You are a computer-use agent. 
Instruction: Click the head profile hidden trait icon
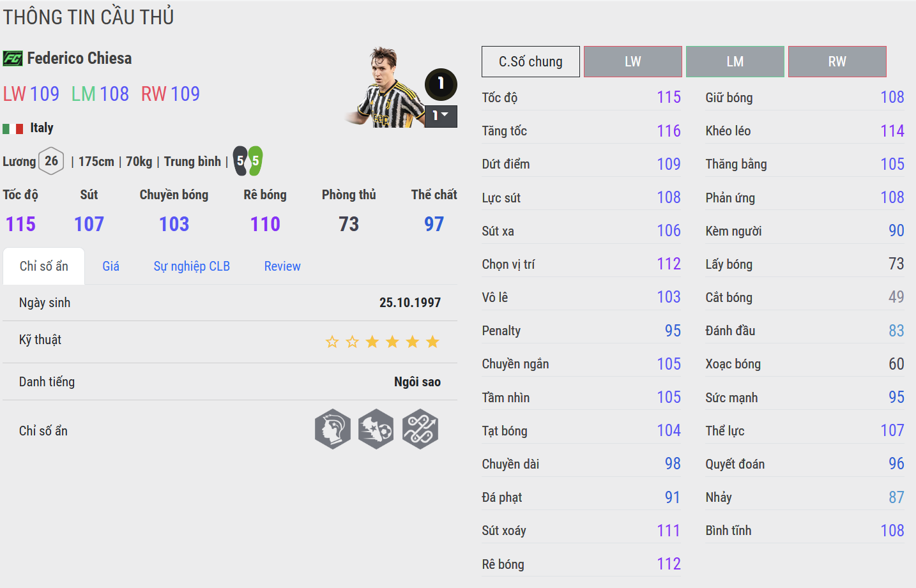(333, 429)
